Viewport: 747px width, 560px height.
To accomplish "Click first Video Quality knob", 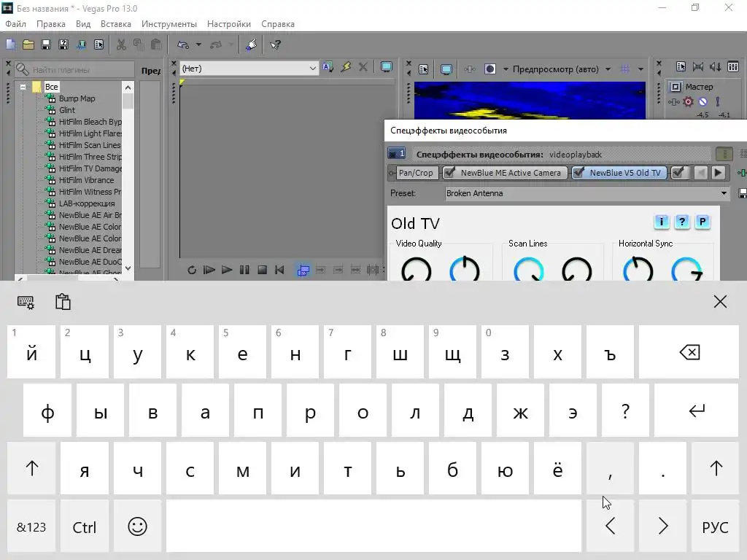I will pos(417,270).
